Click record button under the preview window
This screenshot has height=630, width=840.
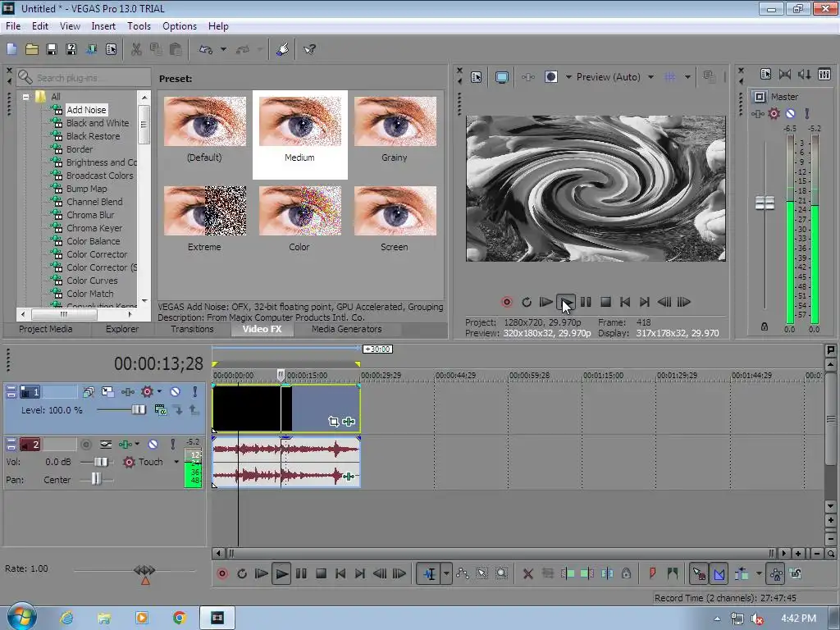[507, 302]
